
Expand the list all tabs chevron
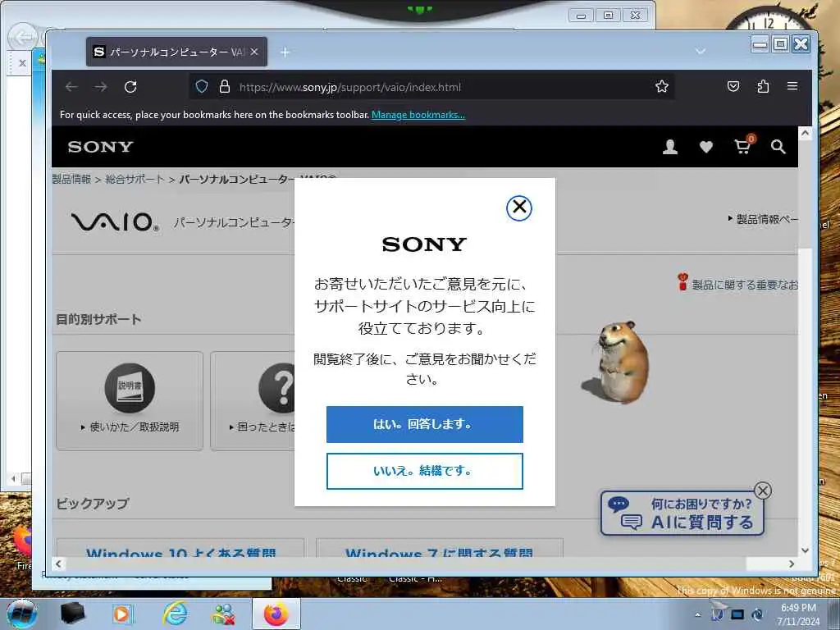click(x=701, y=52)
